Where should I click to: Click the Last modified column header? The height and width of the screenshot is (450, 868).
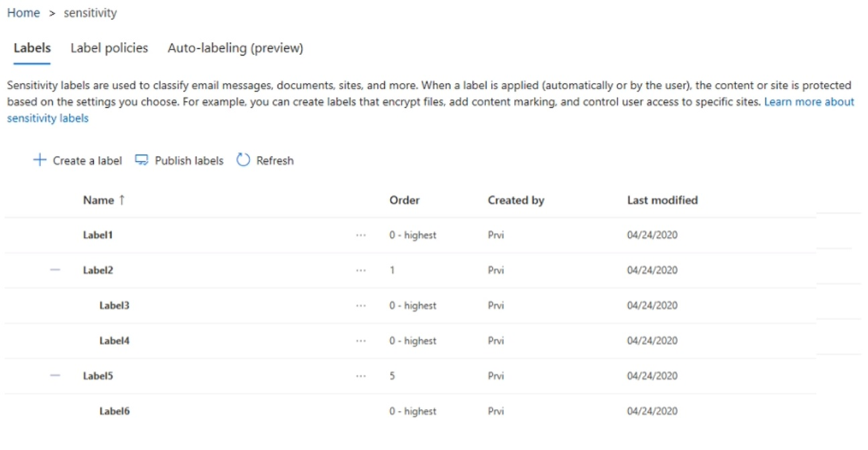click(662, 200)
